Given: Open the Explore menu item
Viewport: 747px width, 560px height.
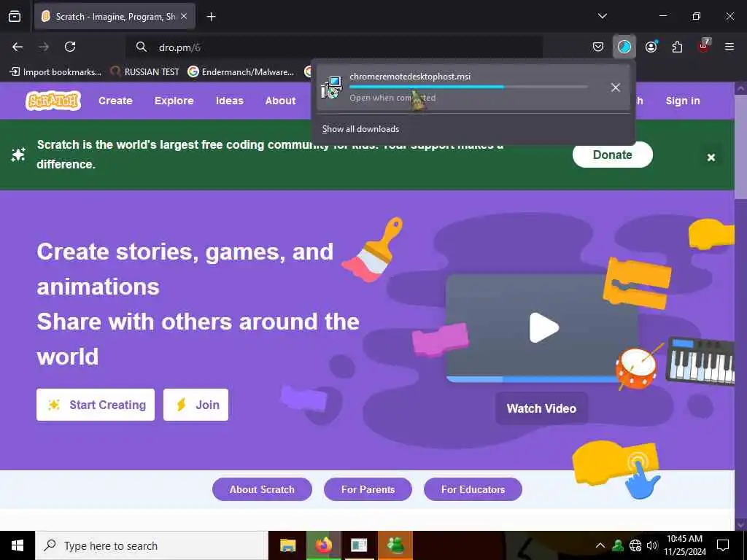Looking at the screenshot, I should [174, 101].
